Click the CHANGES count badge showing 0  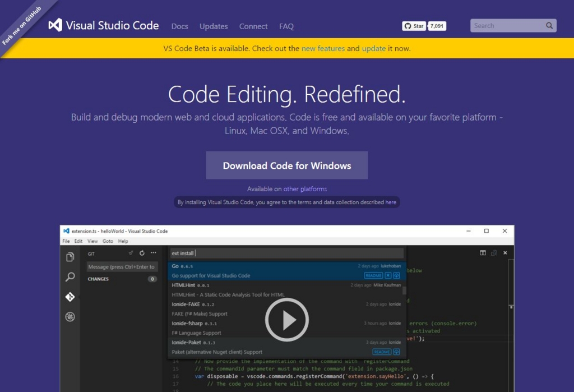(x=152, y=279)
